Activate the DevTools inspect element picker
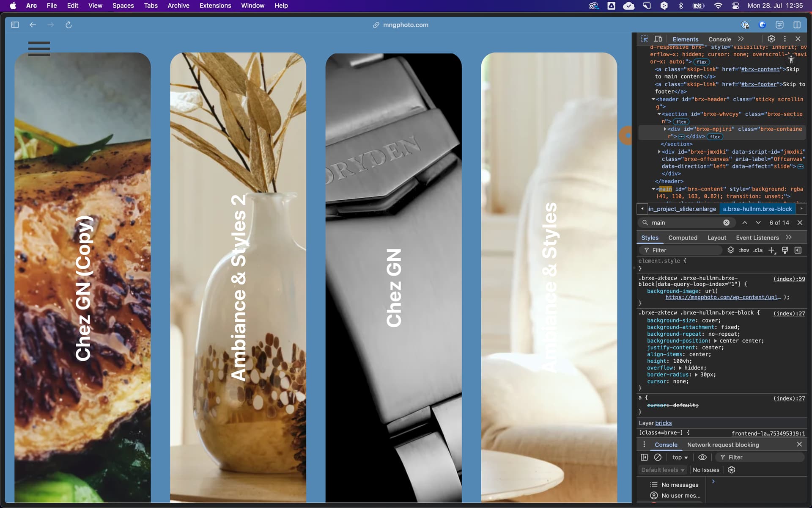Image resolution: width=812 pixels, height=508 pixels. pos(644,39)
